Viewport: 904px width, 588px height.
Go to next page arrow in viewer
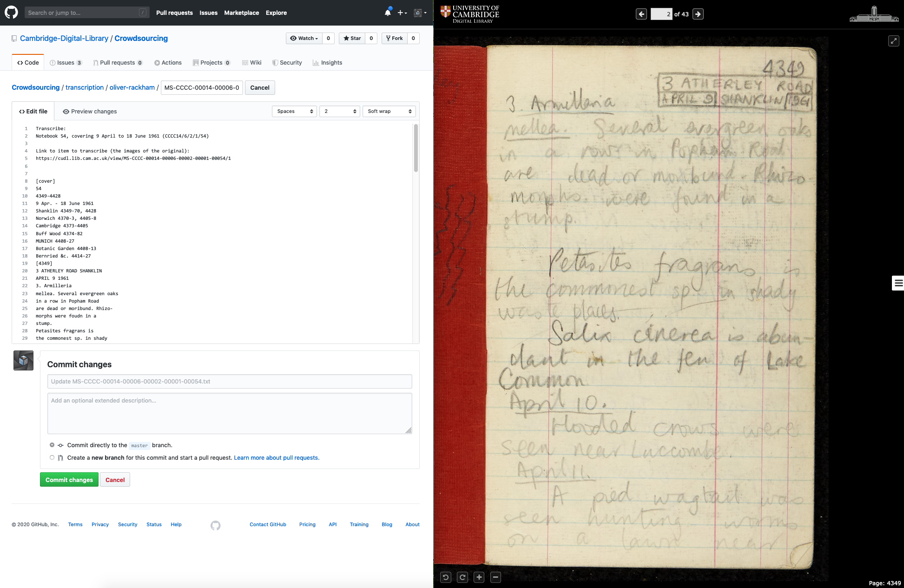698,14
